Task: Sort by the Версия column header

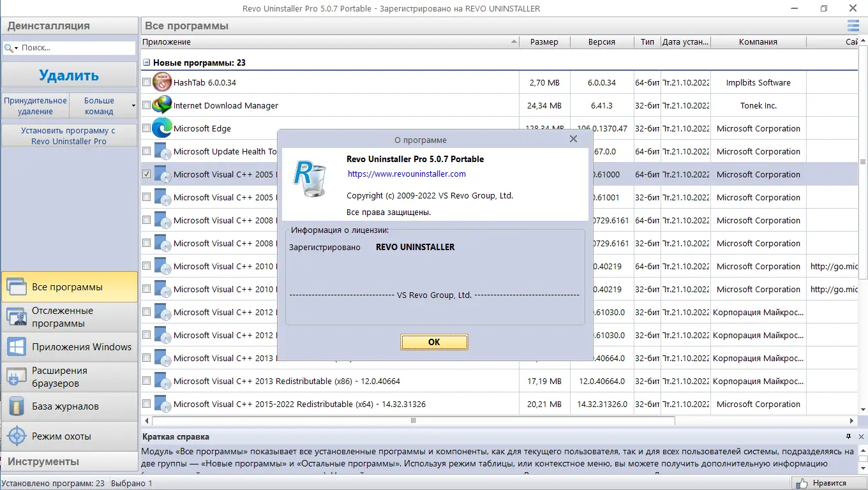Action: pos(602,41)
